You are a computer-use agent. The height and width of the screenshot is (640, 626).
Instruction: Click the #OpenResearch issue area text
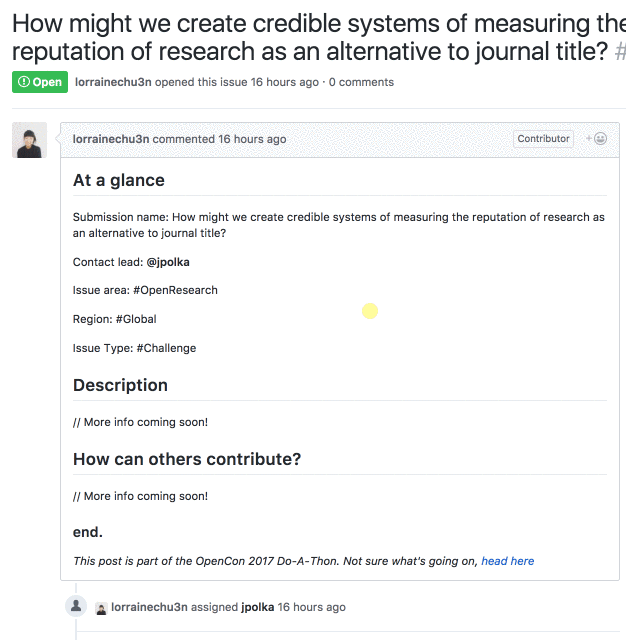pos(175,290)
